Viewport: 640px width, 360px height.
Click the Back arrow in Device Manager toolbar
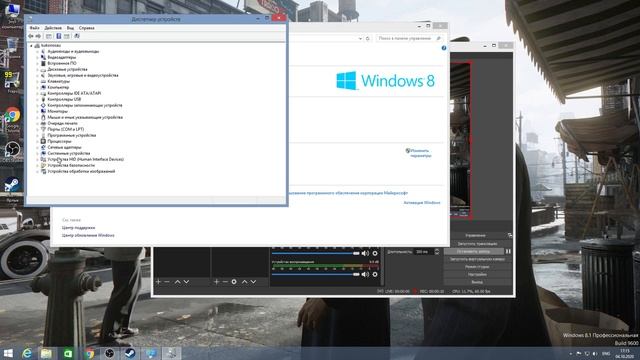click(x=31, y=36)
